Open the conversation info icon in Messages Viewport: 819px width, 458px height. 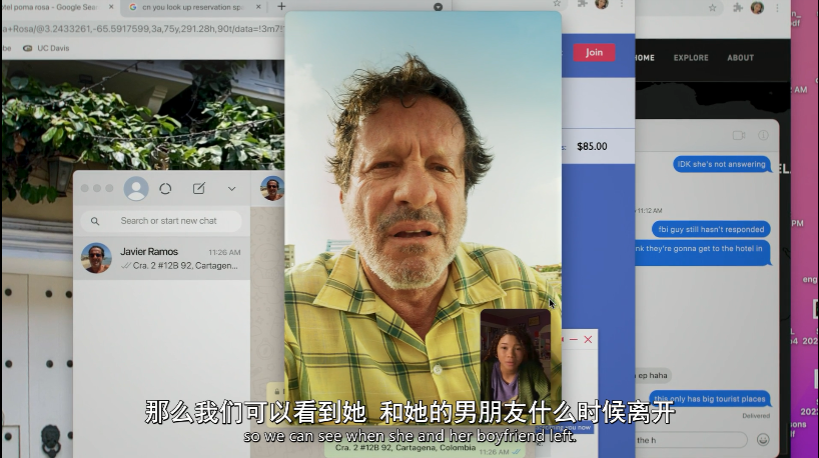[x=763, y=135]
